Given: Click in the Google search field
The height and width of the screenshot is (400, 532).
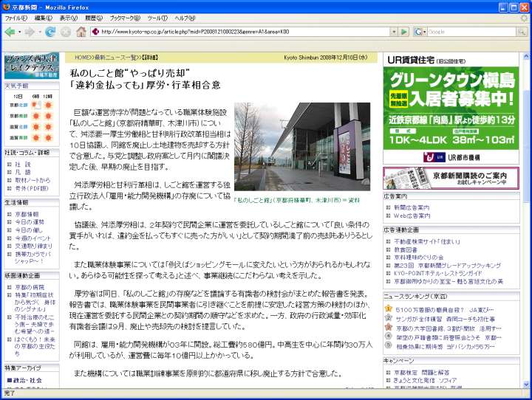Looking at the screenshot, I should 469,32.
